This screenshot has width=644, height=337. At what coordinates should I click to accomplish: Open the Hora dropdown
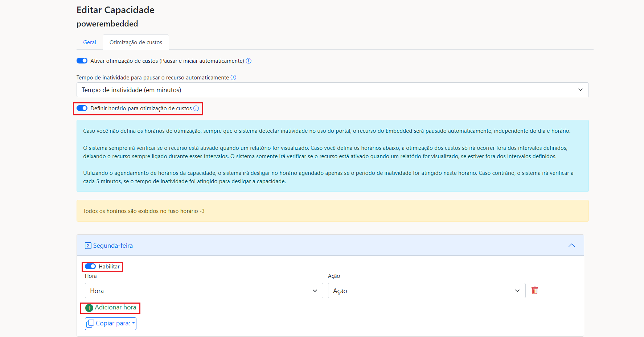tap(204, 291)
